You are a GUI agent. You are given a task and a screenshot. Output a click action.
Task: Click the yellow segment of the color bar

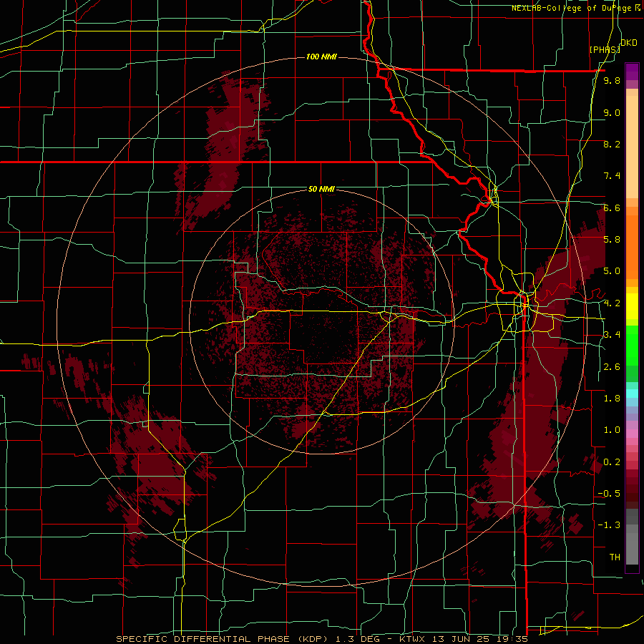[x=632, y=306]
